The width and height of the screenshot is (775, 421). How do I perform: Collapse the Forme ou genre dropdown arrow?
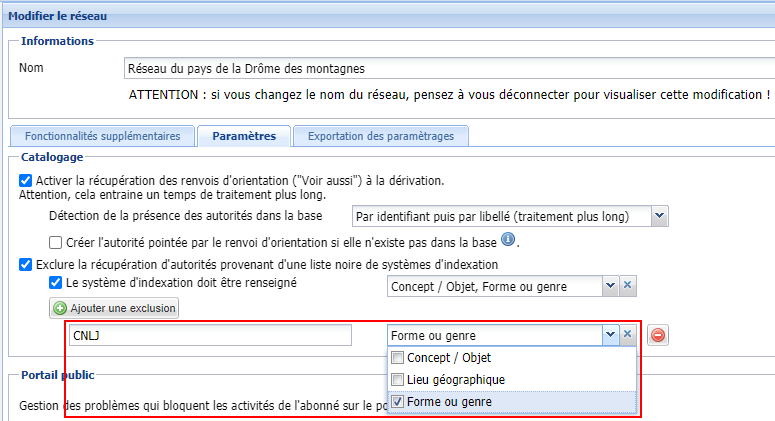610,335
